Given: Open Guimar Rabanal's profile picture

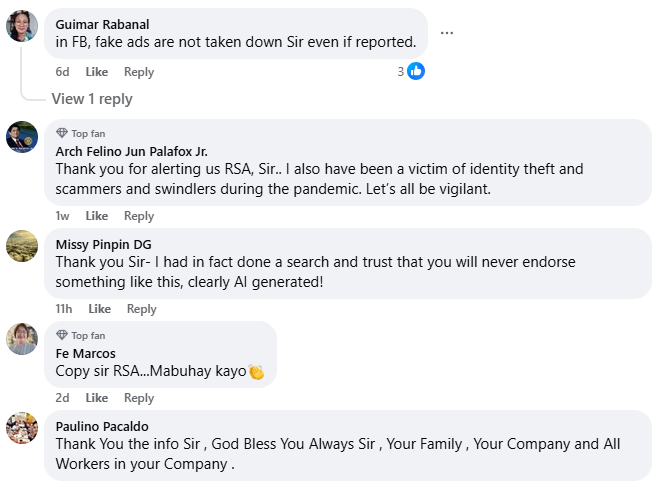Looking at the screenshot, I should 22,26.
